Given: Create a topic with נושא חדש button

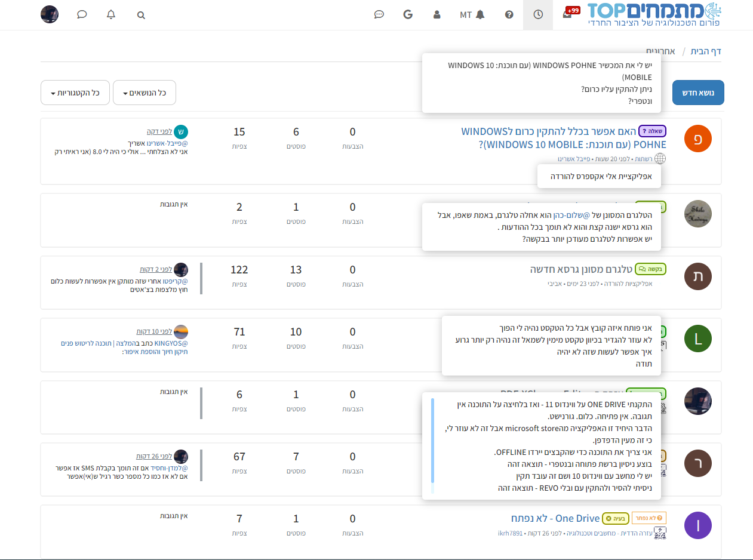Looking at the screenshot, I should (x=698, y=93).
